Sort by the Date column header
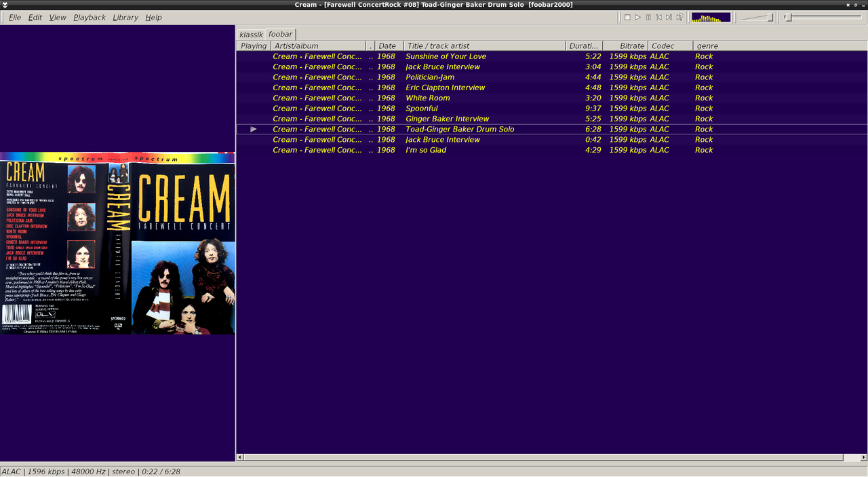Screen dimensions: 868x477 click(x=389, y=45)
